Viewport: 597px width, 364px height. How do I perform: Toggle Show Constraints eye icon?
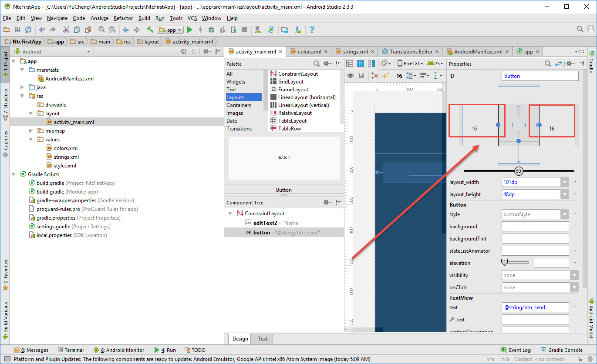pos(350,76)
